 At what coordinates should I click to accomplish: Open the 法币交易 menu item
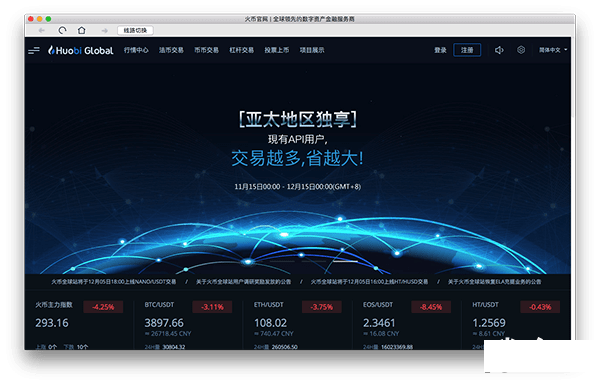171,50
